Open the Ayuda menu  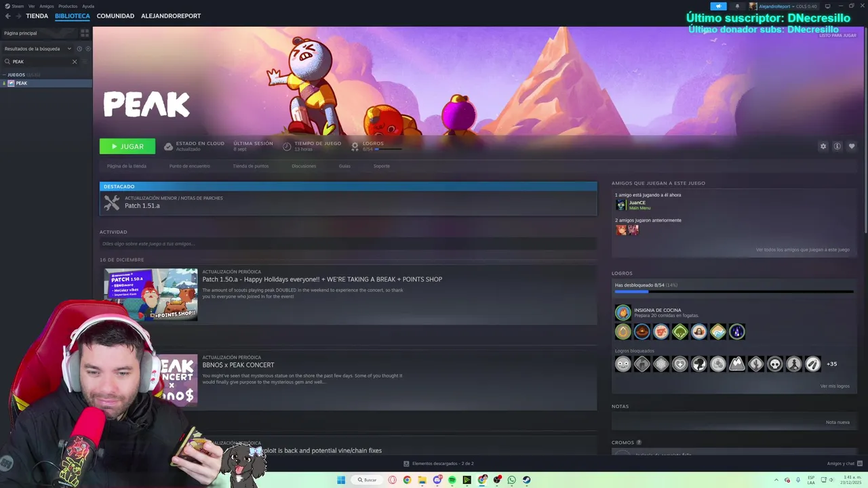(x=88, y=6)
